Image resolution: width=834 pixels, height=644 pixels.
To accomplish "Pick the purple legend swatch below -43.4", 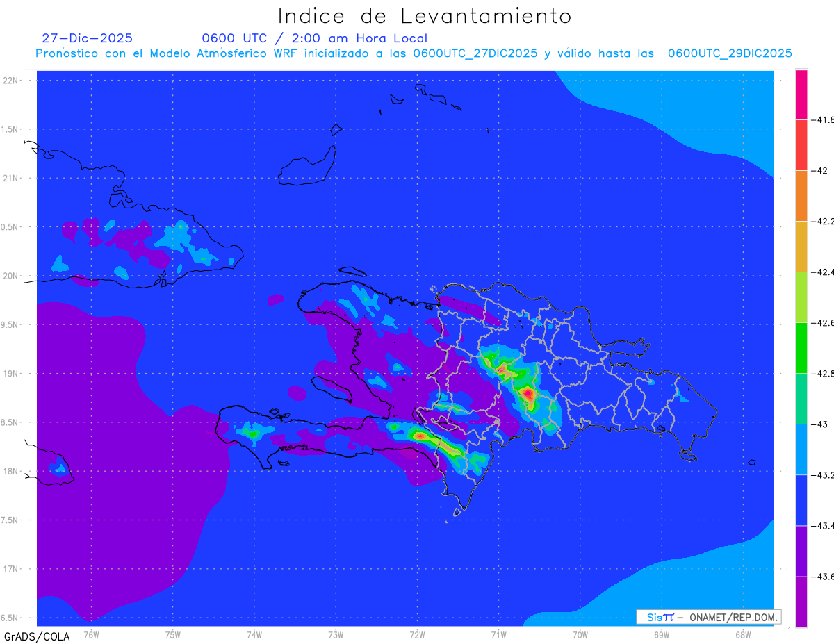I will (x=801, y=551).
